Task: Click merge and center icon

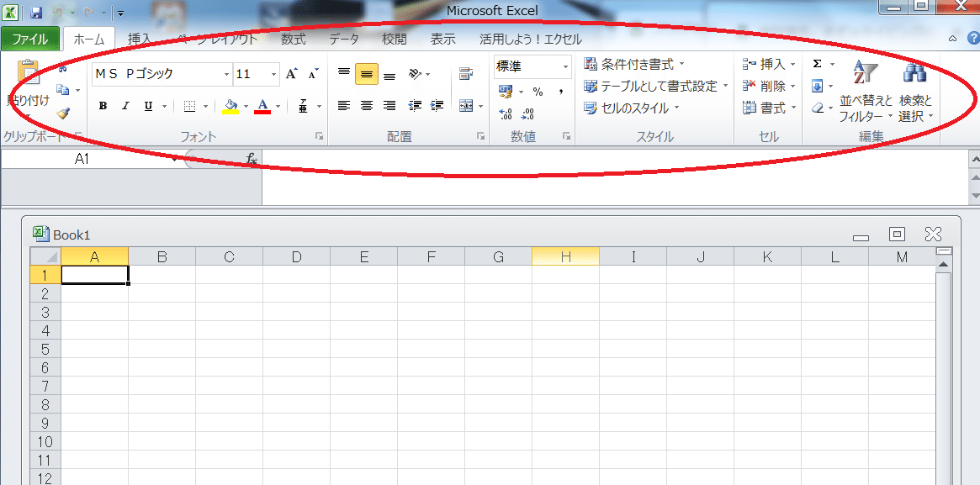Action: [466, 105]
